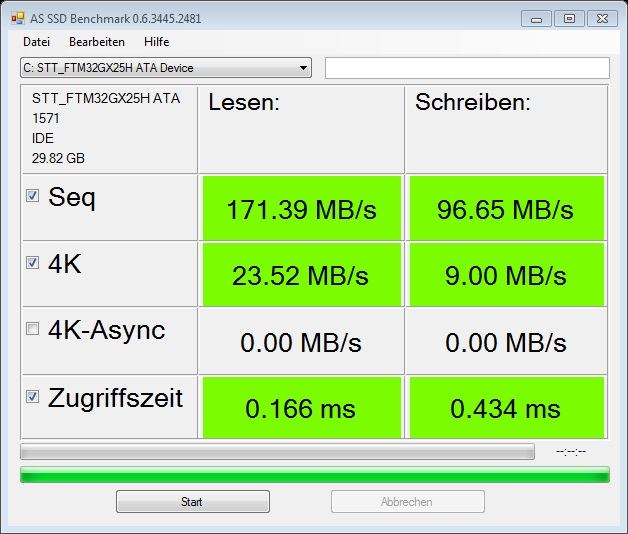This screenshot has height=534, width=628.
Task: Close the AS SSD Benchmark window
Action: pos(602,19)
